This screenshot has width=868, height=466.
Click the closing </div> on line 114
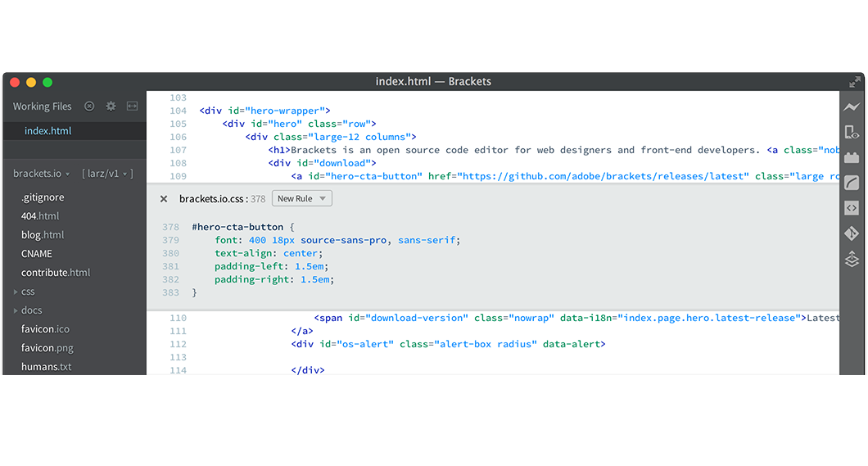308,370
